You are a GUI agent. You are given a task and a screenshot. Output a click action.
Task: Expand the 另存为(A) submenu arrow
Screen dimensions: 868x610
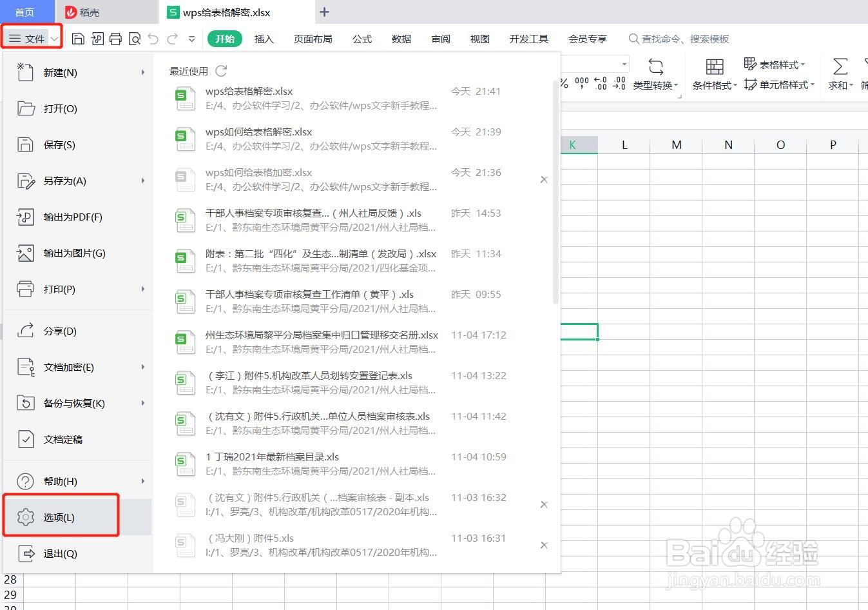(143, 181)
